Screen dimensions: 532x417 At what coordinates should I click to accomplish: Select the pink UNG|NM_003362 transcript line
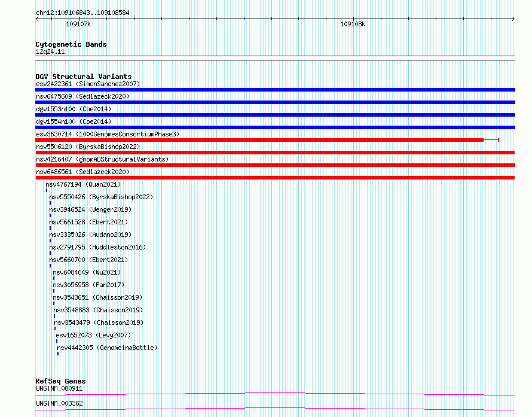275,409
